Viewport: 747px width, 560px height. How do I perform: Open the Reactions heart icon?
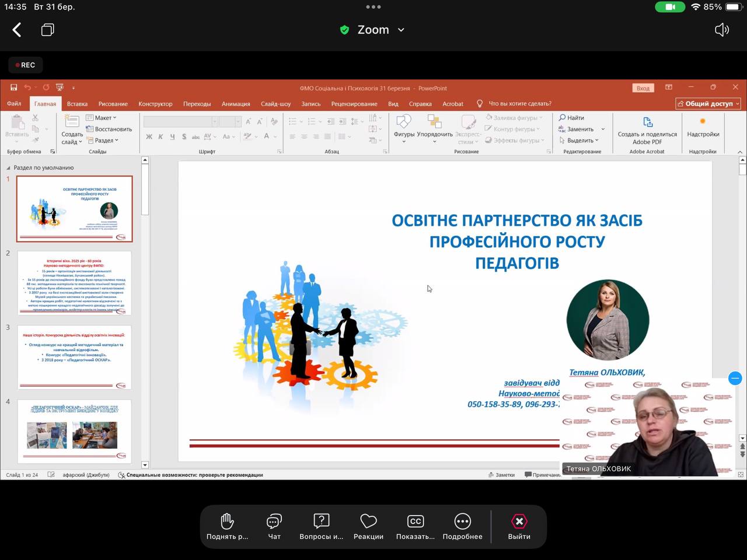pyautogui.click(x=368, y=521)
